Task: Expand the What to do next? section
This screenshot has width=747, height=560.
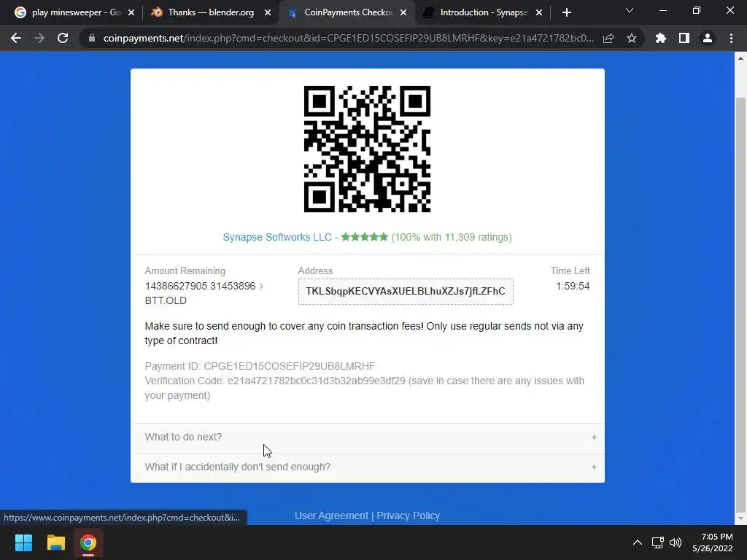Action: 369,437
